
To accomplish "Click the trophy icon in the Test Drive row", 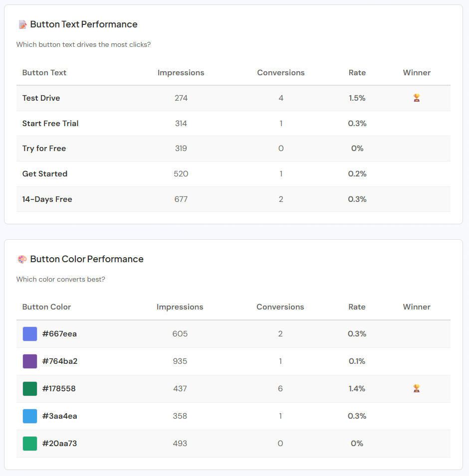I will point(417,98).
